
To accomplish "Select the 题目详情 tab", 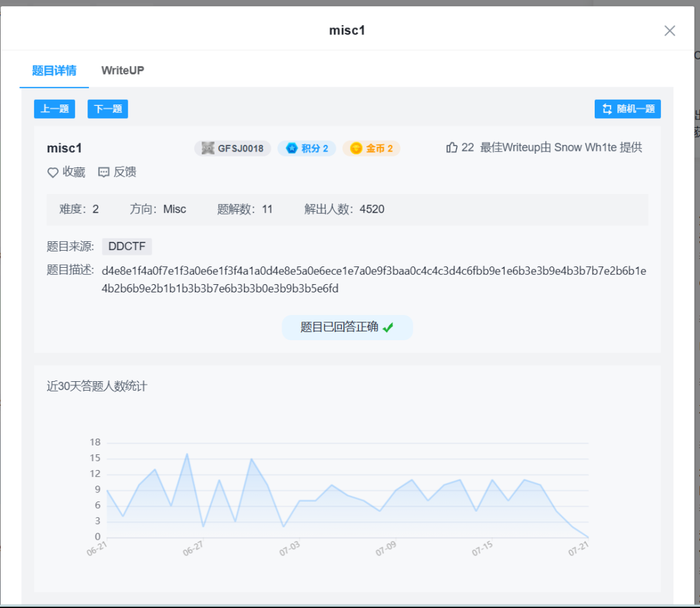I will pyautogui.click(x=54, y=70).
